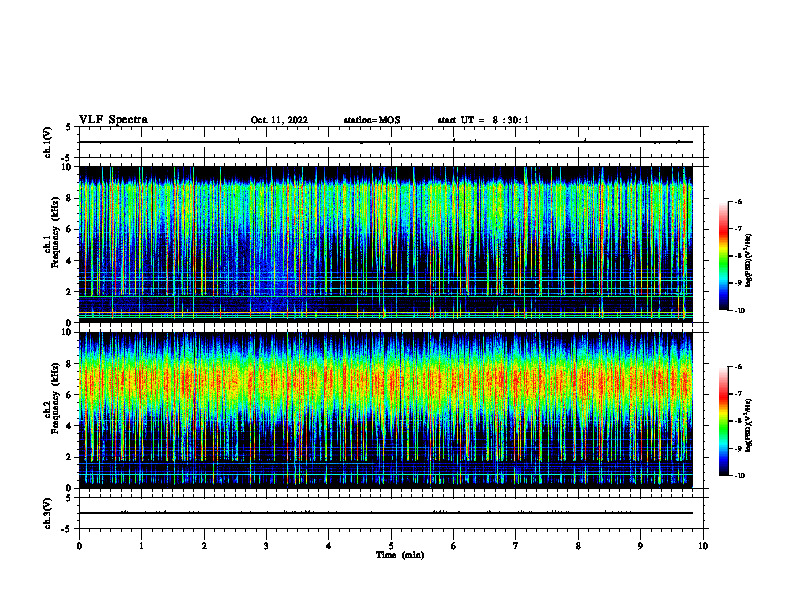Click inside the ch.1 spectrogram panel
The width and height of the screenshot is (792, 612).
click(x=385, y=244)
